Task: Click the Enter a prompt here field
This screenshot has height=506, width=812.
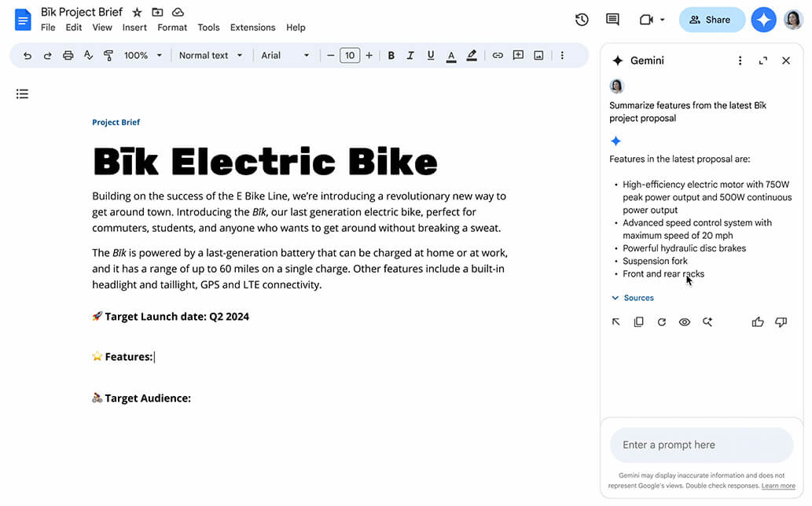Action: (x=702, y=445)
